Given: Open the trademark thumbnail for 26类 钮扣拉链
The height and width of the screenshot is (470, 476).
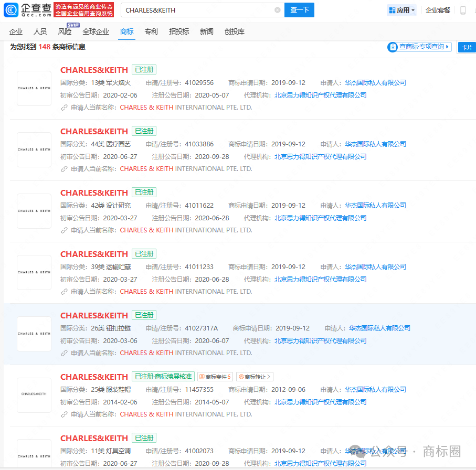Looking at the screenshot, I should (34, 334).
